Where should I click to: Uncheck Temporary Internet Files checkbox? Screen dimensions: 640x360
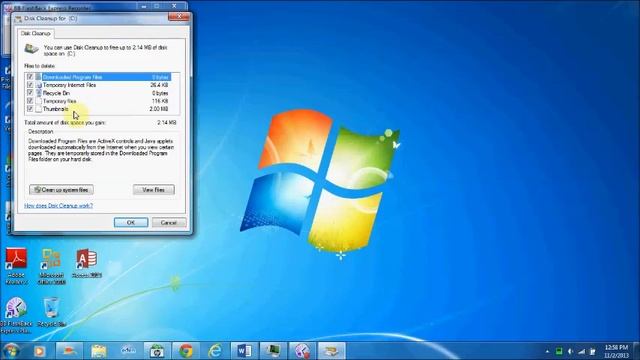pos(30,85)
